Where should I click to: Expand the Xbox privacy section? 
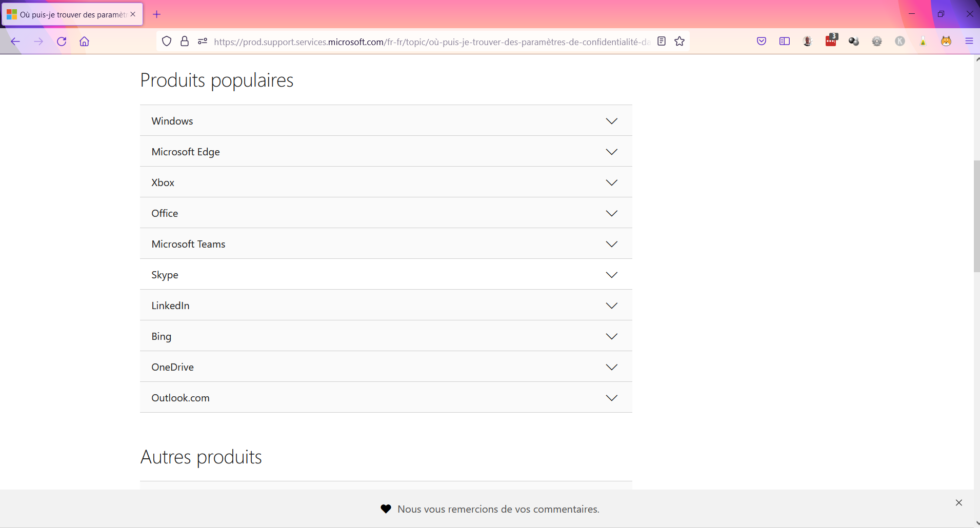pyautogui.click(x=386, y=182)
